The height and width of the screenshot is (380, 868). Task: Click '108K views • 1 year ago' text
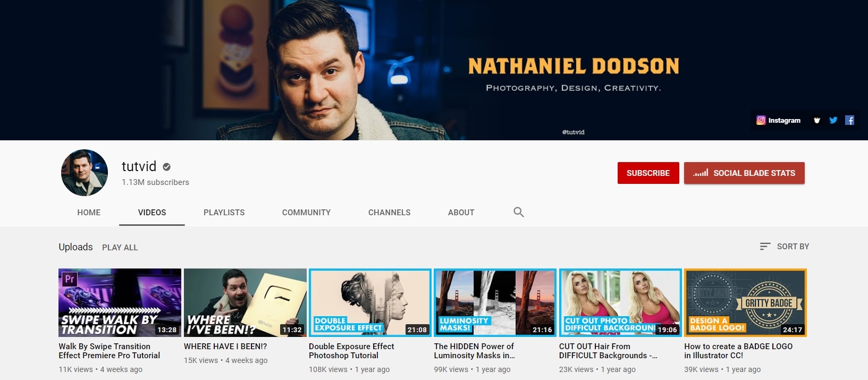tap(349, 369)
